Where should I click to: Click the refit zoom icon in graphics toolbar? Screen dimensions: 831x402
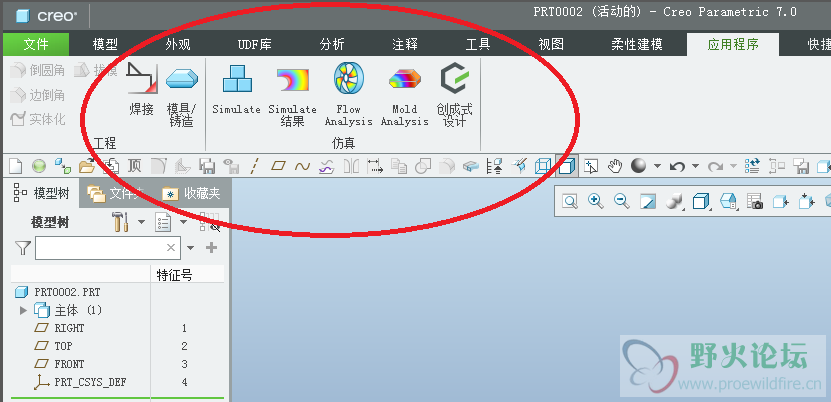point(570,201)
